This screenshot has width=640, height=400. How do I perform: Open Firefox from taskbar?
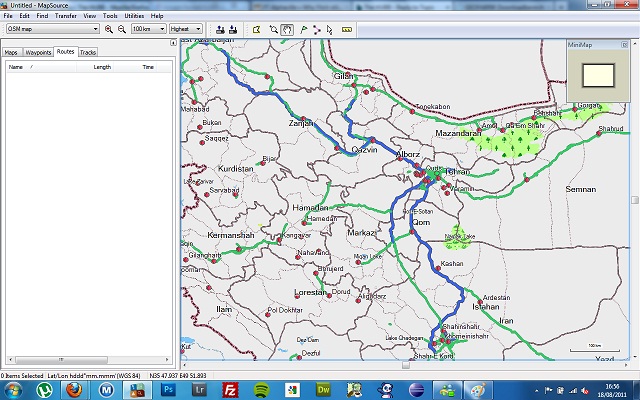(x=74, y=390)
